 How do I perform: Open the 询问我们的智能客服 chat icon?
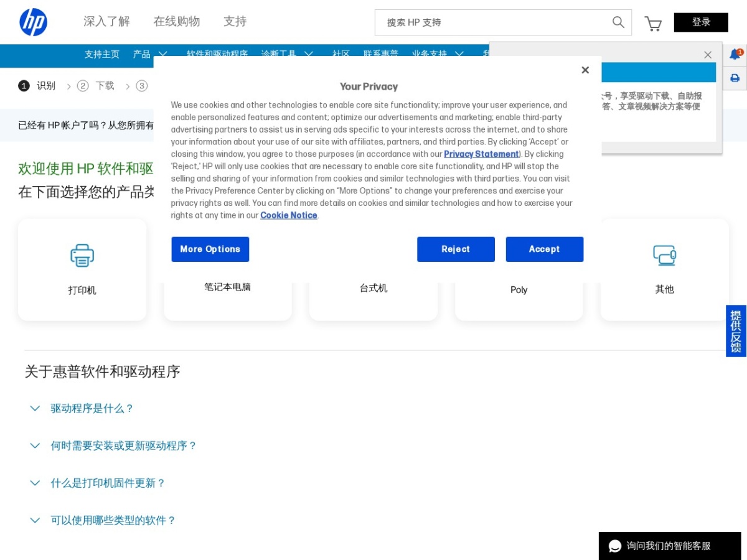click(615, 546)
